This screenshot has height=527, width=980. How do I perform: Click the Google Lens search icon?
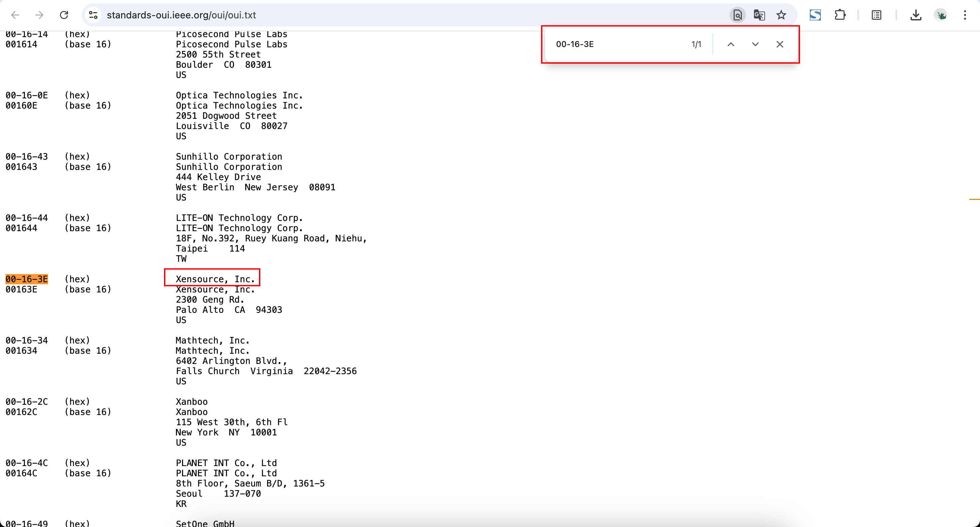pos(737,15)
